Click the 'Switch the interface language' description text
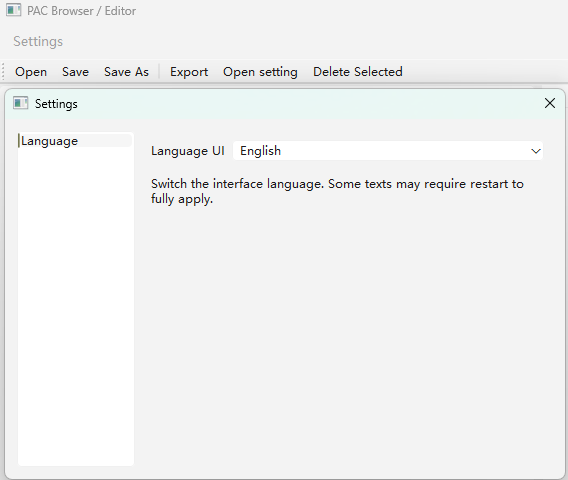This screenshot has width=568, height=480. pos(337,191)
